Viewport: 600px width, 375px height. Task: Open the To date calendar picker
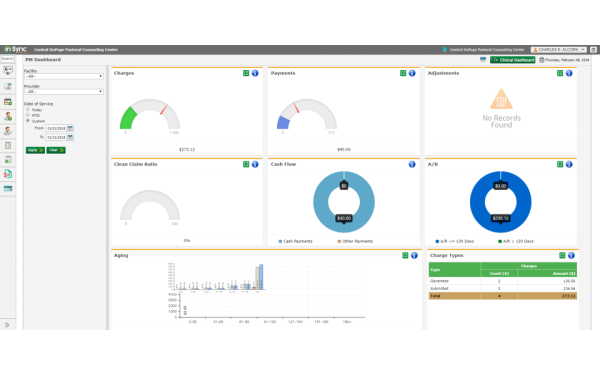[x=70, y=137]
